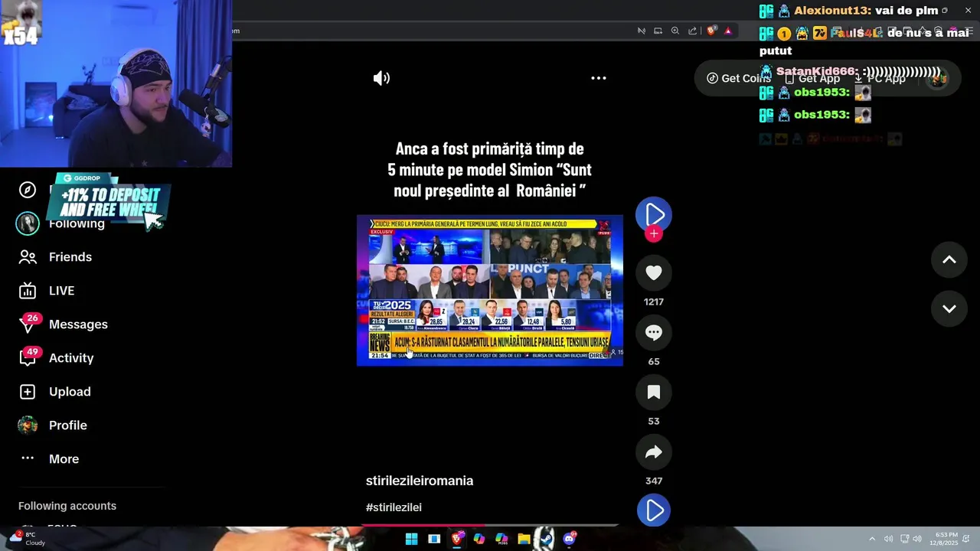
Task: Bookmark the video with the favorites icon
Action: coord(654,393)
